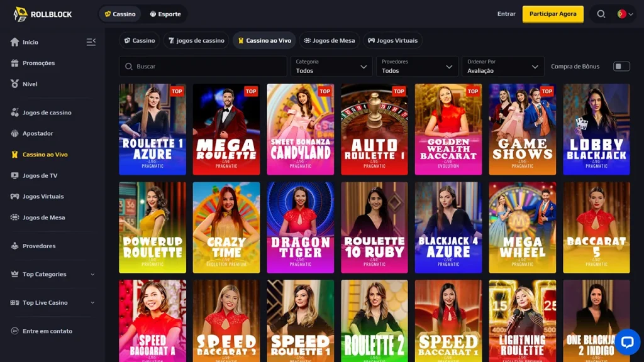Open the Categoria dropdown
644x362 pixels.
(x=331, y=66)
